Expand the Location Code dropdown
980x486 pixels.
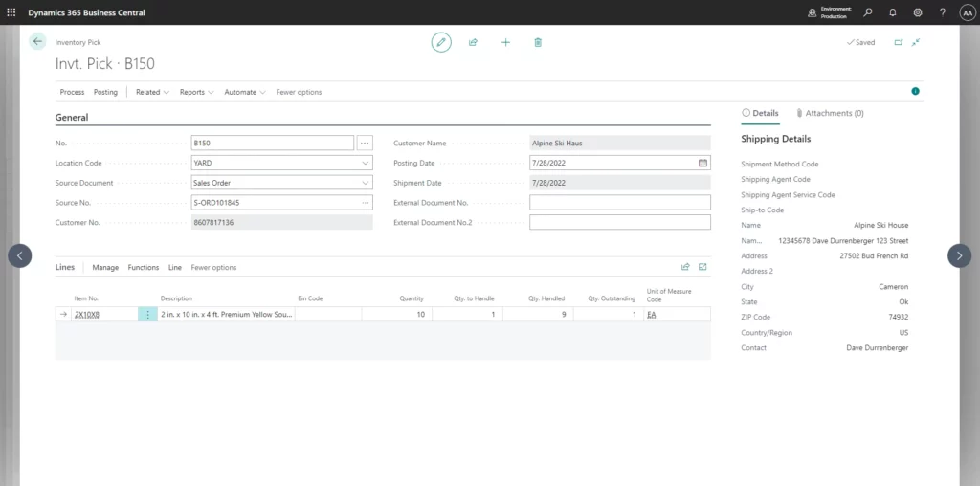tap(366, 163)
